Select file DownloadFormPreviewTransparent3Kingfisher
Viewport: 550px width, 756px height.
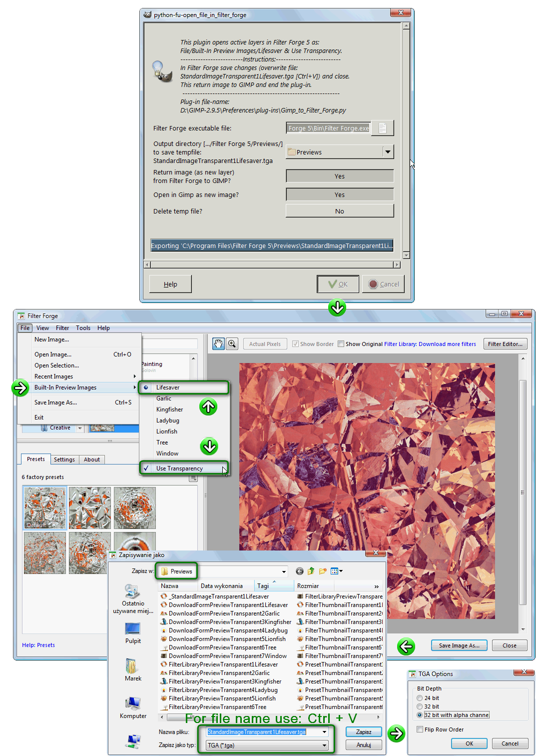point(226,621)
